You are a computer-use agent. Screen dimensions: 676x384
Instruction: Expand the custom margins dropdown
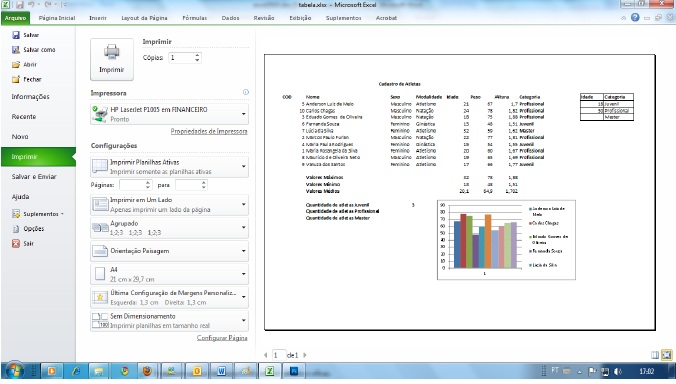pos(170,297)
